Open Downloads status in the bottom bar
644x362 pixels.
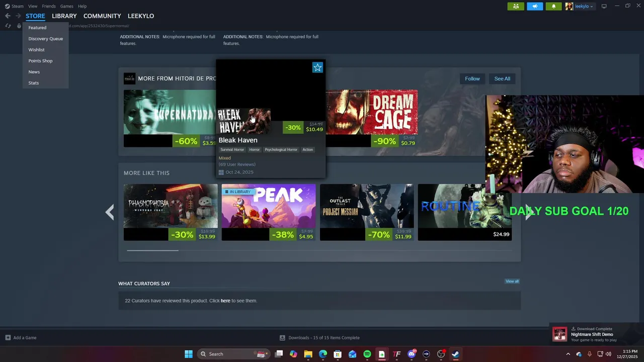[x=319, y=338]
